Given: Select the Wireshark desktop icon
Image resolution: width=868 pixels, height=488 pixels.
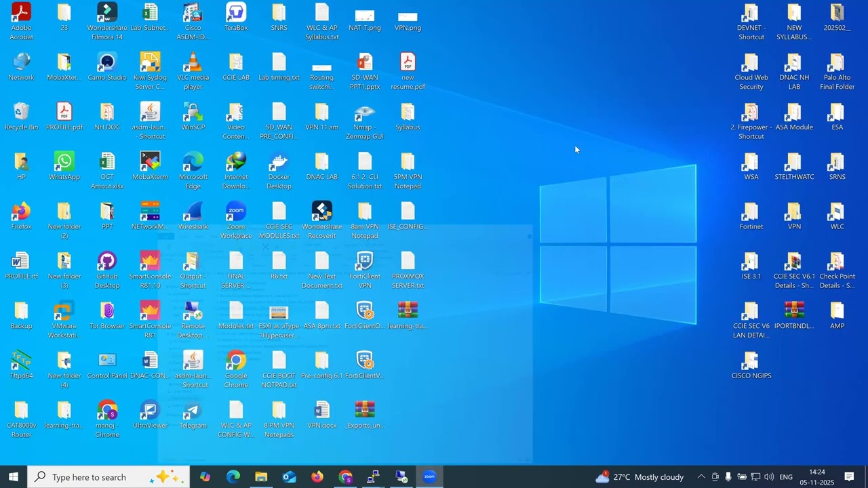Looking at the screenshot, I should (193, 216).
